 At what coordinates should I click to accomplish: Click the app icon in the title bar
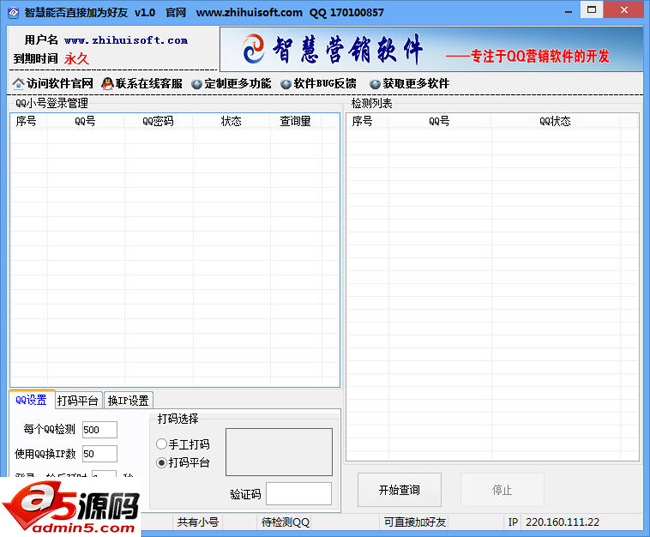(x=13, y=12)
